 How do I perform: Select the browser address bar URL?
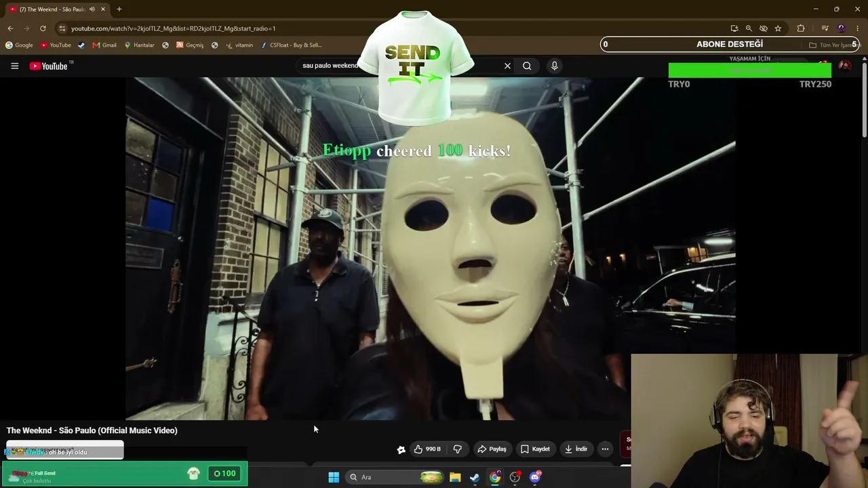coord(173,28)
